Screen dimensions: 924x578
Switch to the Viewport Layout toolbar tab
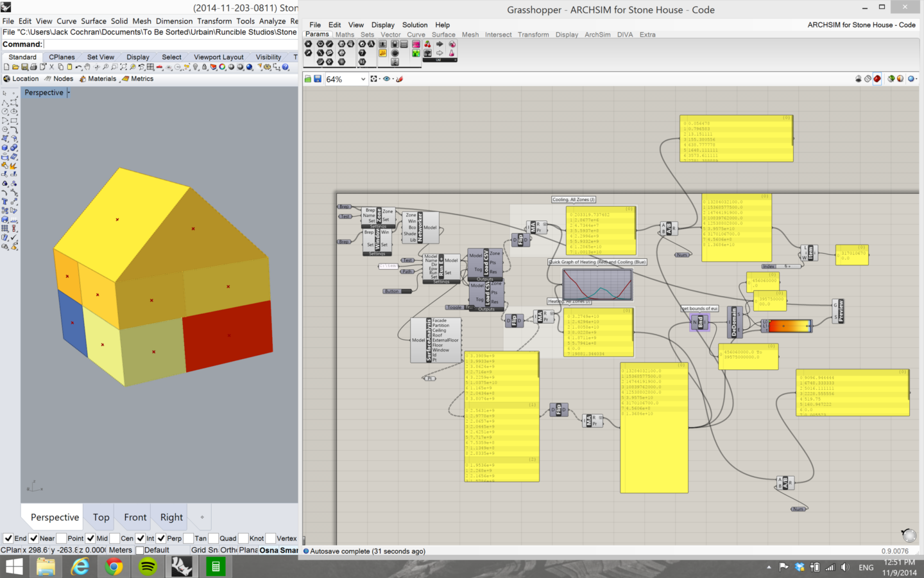point(219,57)
